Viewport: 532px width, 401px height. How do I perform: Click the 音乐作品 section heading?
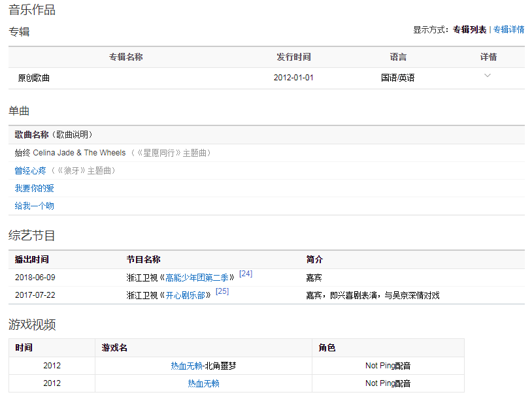(x=32, y=10)
